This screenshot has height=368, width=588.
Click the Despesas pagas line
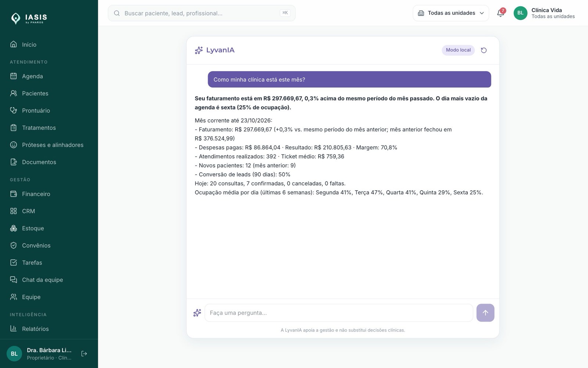coord(296,148)
